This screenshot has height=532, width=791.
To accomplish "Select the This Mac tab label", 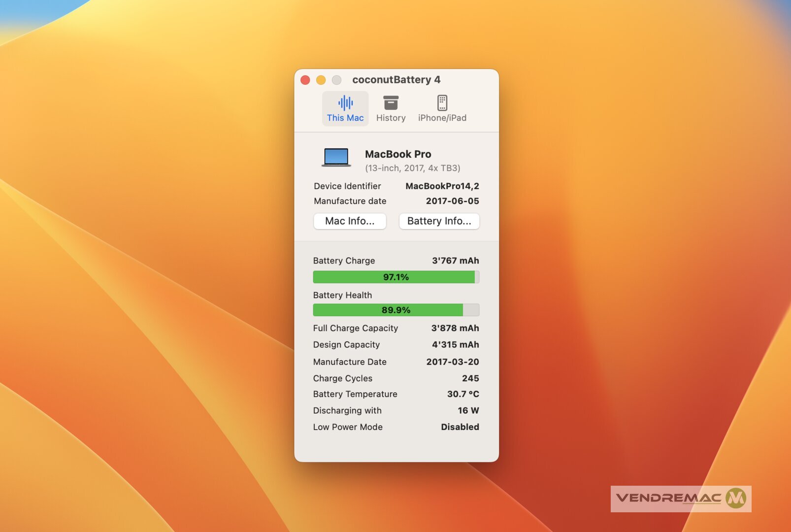I will click(x=345, y=118).
